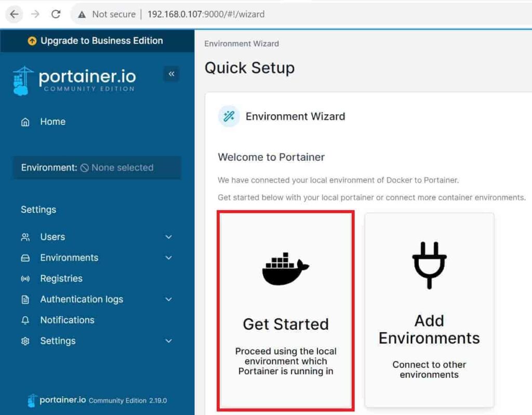Screen dimensions: 532x415
Task: Open Settings via the gear icon
Action: pos(24,341)
